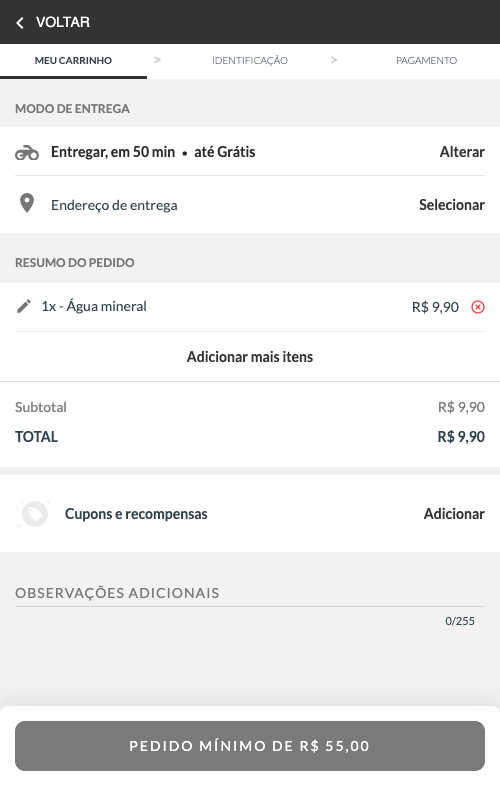Viewport: 500px width, 786px height.
Task: Click the 1x - Água mineral item label
Action: click(94, 306)
